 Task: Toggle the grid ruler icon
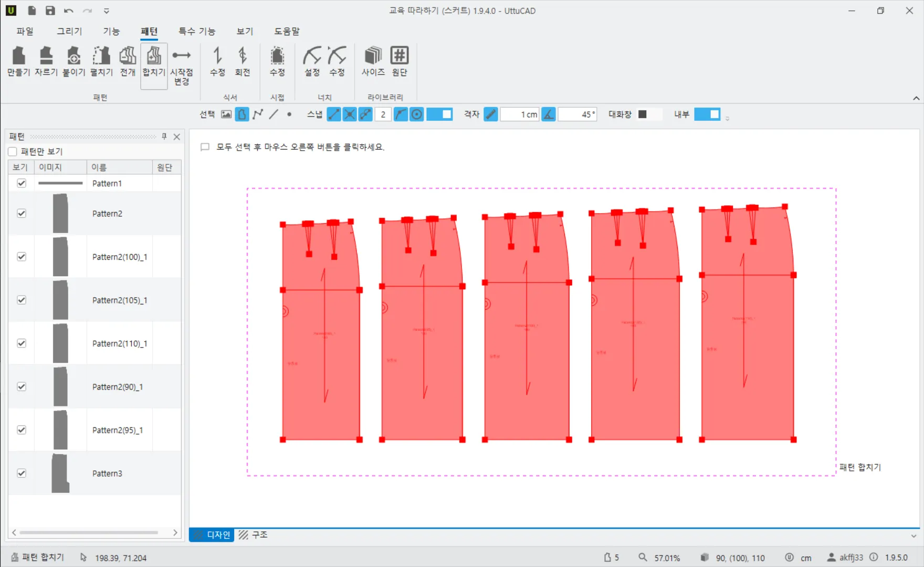point(491,114)
